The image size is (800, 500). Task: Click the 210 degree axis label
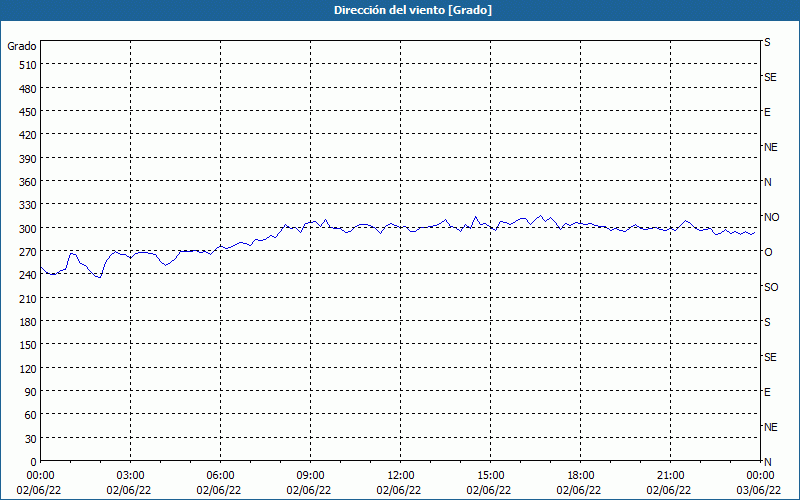click(28, 298)
